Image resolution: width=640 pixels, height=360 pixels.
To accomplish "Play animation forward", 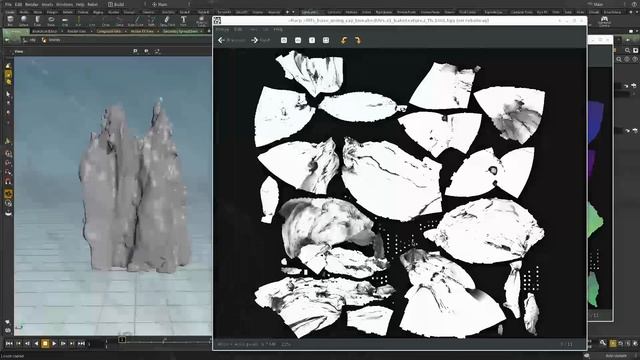I will click(54, 344).
